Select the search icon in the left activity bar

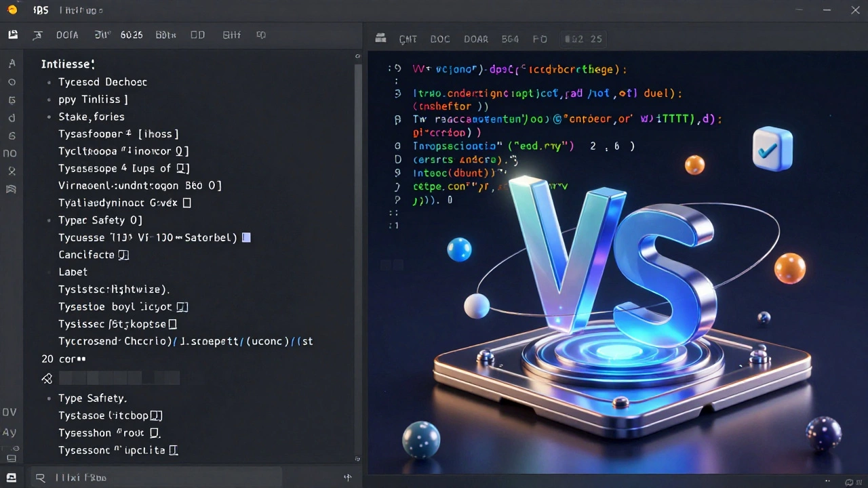tap(12, 81)
